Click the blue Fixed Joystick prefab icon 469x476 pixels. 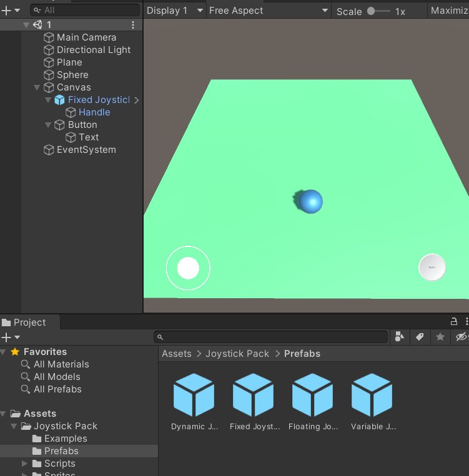[59, 100]
